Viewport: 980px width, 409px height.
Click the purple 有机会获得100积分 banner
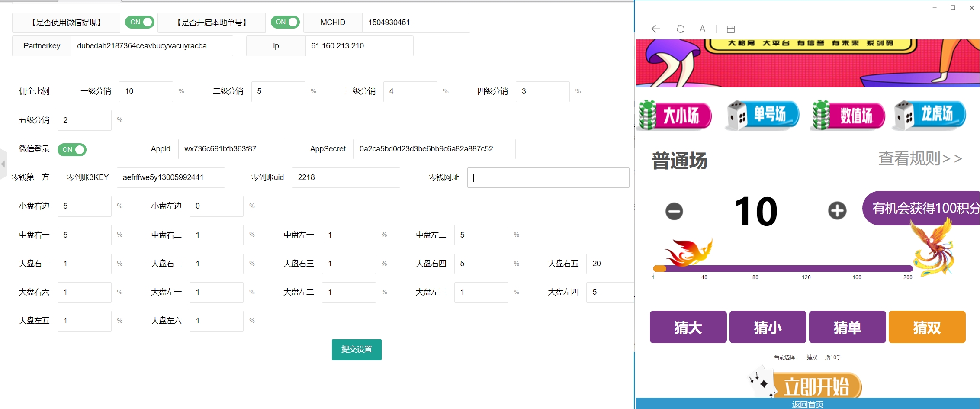[922, 208]
